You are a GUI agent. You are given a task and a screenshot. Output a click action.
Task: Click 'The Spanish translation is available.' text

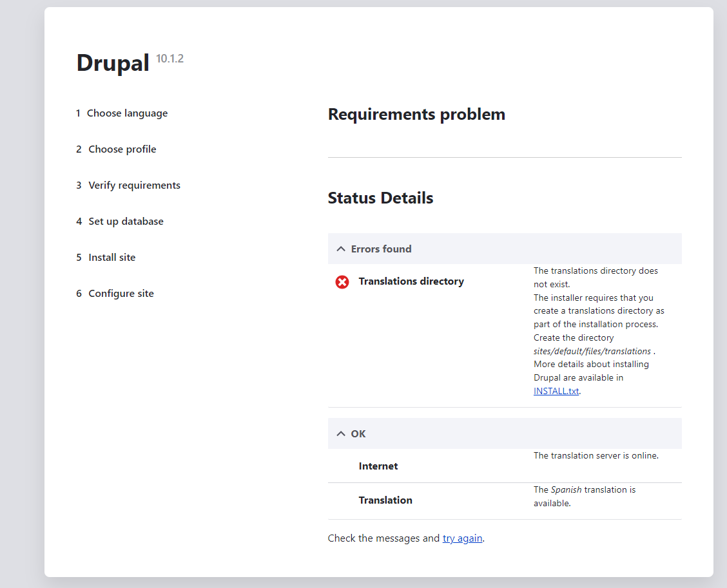coord(585,497)
